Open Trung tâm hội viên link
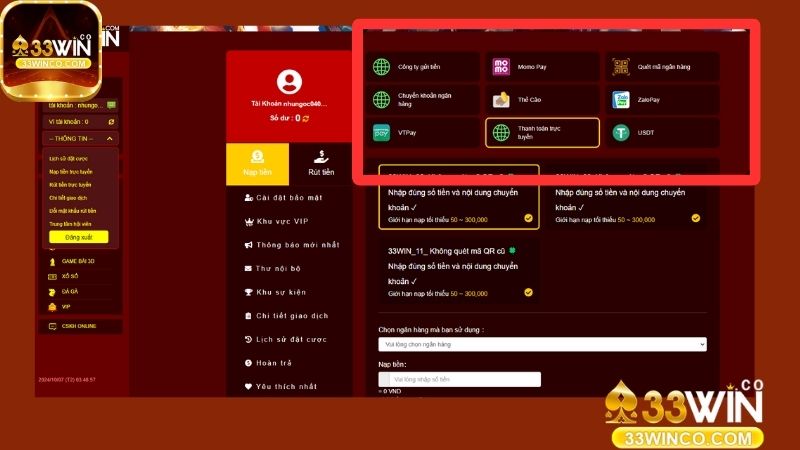The height and width of the screenshot is (450, 800). coord(70,224)
